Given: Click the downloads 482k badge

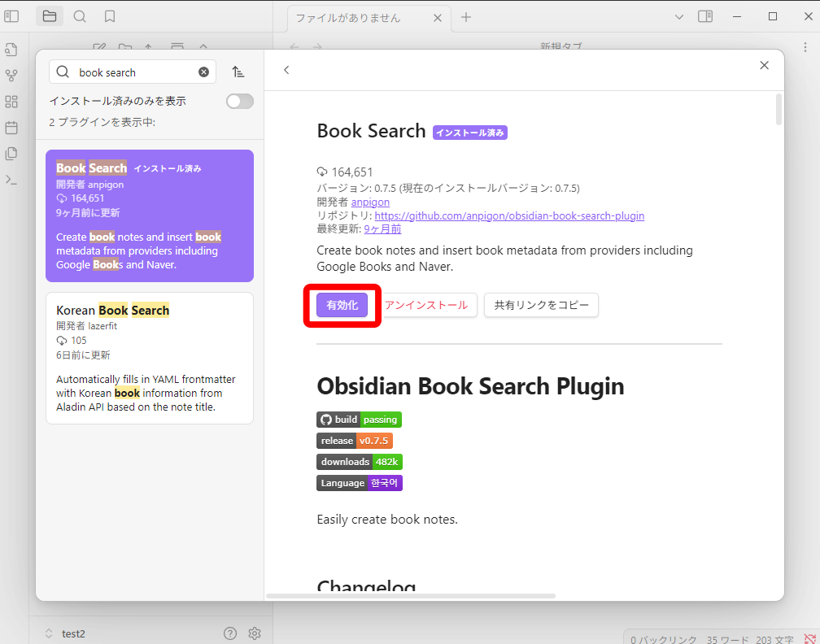Looking at the screenshot, I should coord(360,462).
